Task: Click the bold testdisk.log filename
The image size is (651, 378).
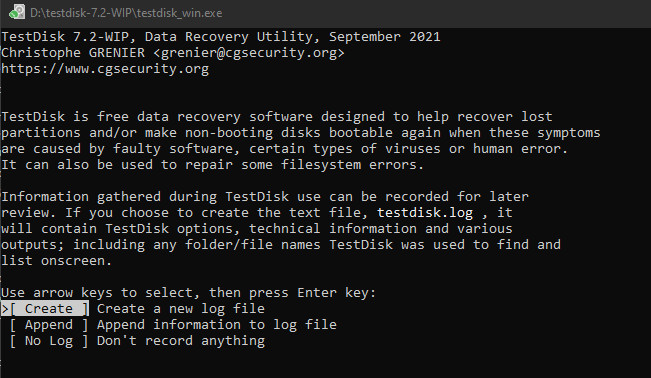Action: (x=425, y=213)
